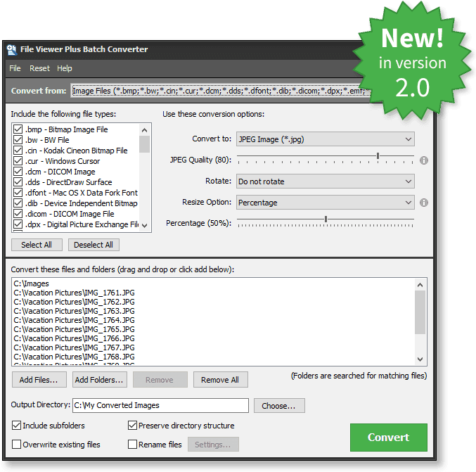This screenshot has width=476, height=472.
Task: Toggle the .cin Kodak Cineon Bitmap checkbox
Action: pyautogui.click(x=18, y=151)
